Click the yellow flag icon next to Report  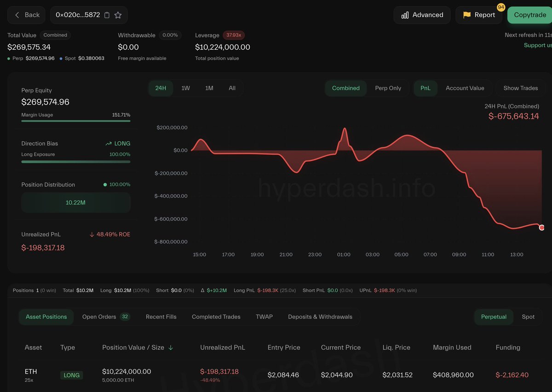click(x=466, y=15)
